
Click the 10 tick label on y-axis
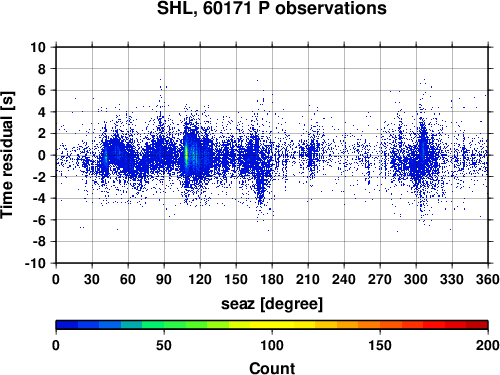point(38,47)
